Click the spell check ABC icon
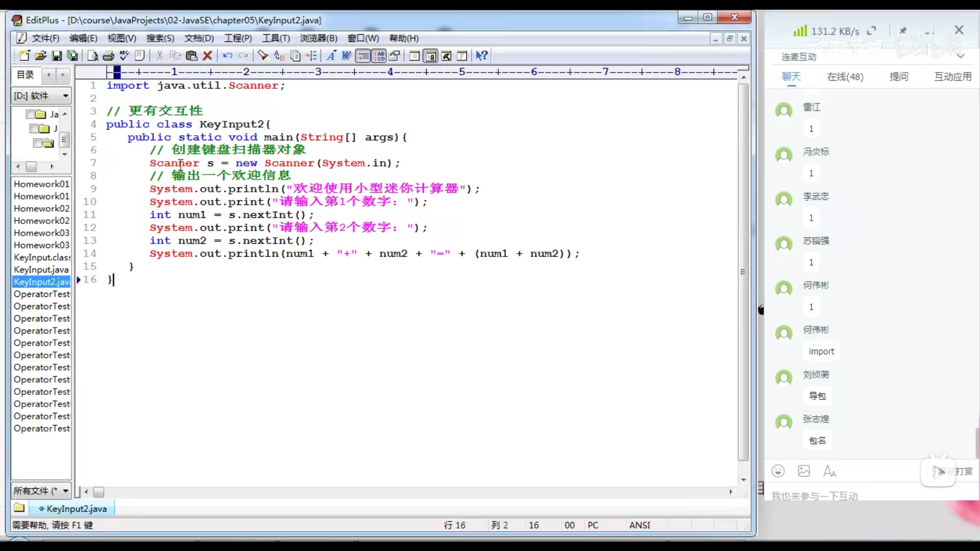 click(x=124, y=56)
